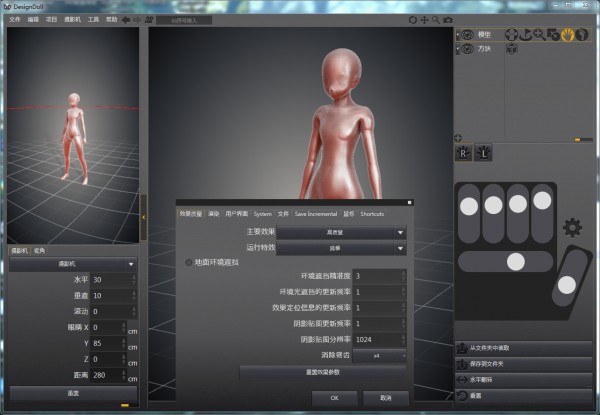The height and width of the screenshot is (415, 600).
Task: Click the OK button in the settings dialog
Action: (x=334, y=397)
